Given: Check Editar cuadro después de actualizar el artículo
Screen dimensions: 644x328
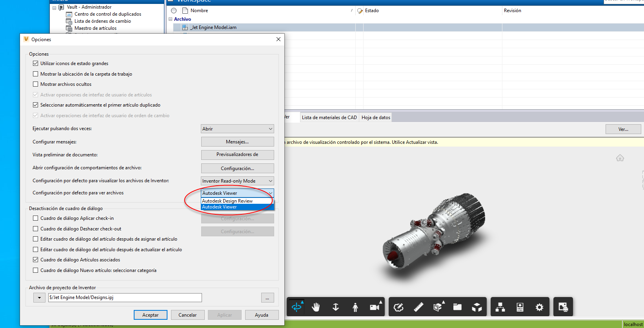Looking at the screenshot, I should [36, 250].
